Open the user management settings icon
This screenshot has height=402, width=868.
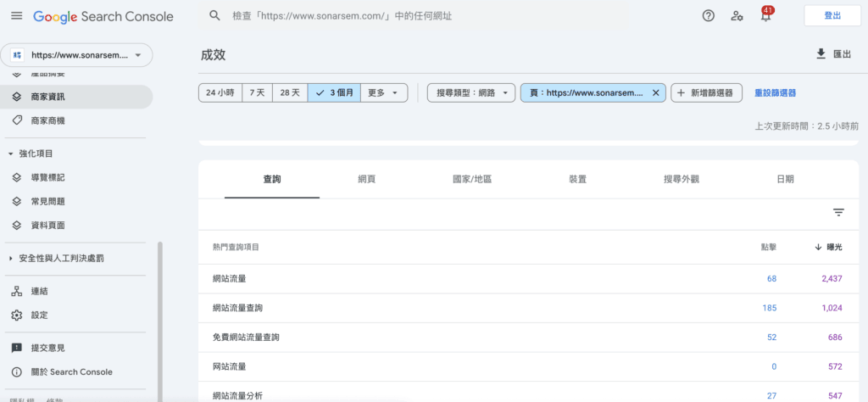tap(737, 15)
